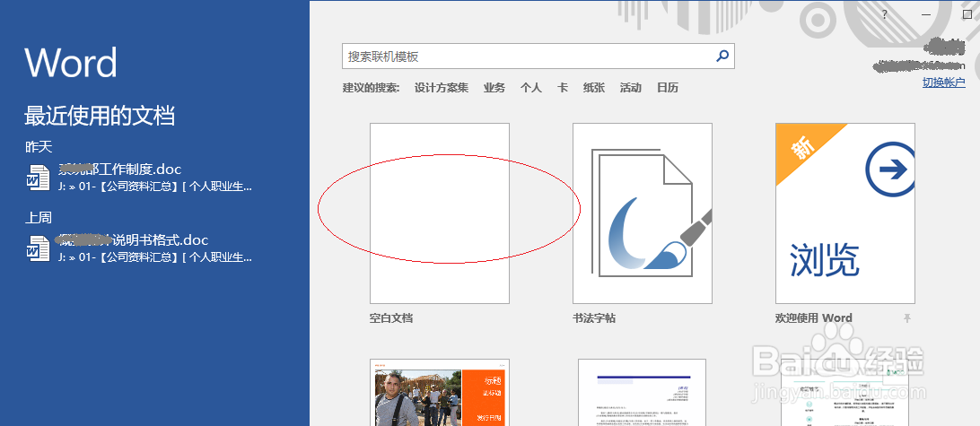
Task: Open recent document 工作制度.doc
Action: point(140,178)
